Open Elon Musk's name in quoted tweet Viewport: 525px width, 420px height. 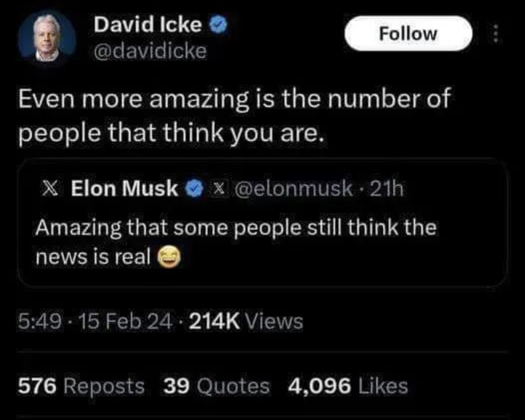tap(124, 189)
